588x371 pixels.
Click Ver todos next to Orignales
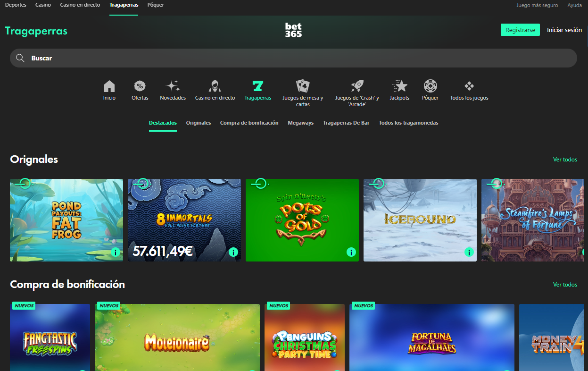[565, 160]
